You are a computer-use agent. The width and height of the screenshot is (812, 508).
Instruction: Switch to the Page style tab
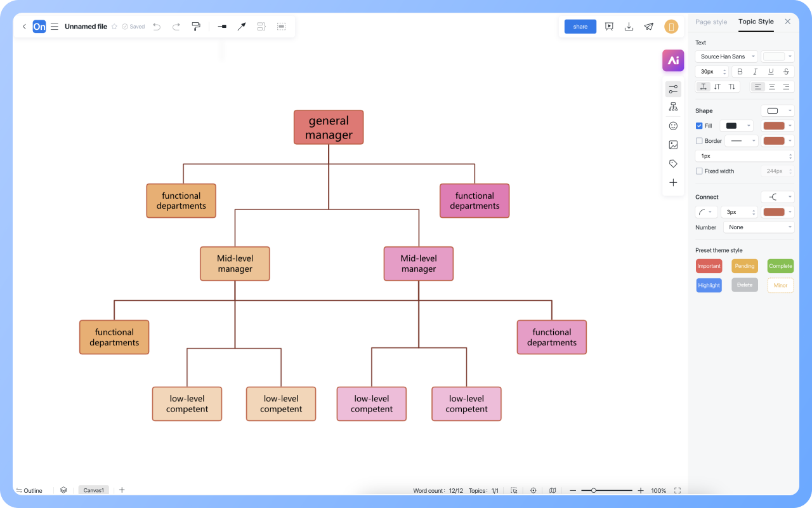coord(711,22)
